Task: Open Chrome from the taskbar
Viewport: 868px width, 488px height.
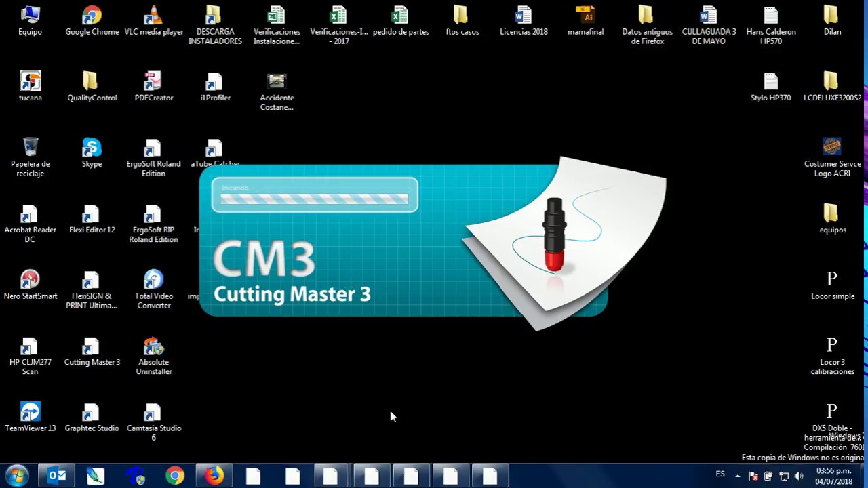Action: click(175, 476)
